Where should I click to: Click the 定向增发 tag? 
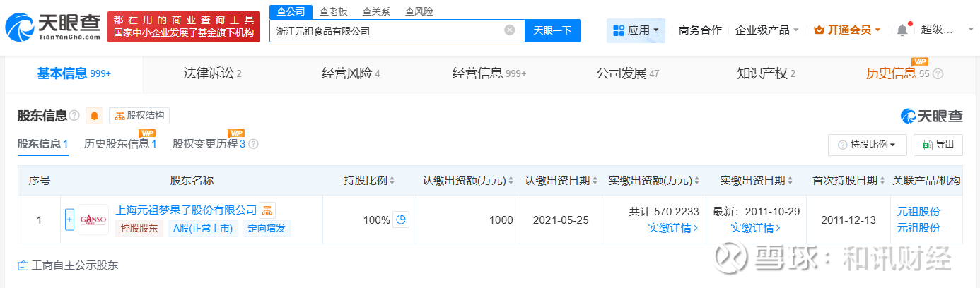tap(267, 229)
